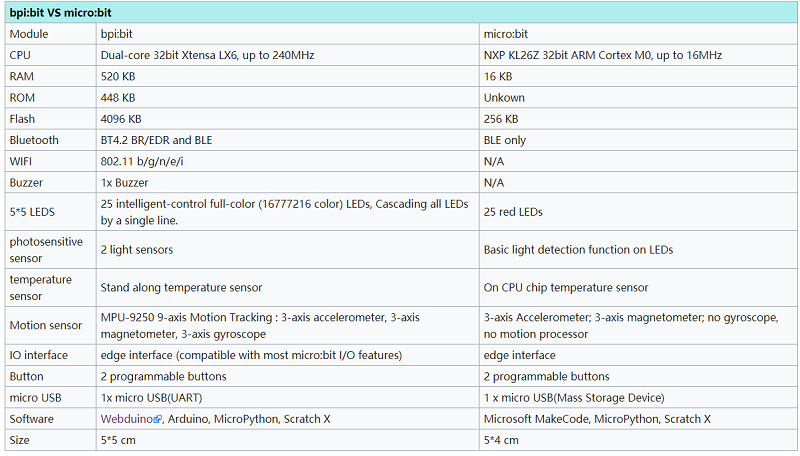The width and height of the screenshot is (800, 456).
Task: Click the 'NXP KL26Z 32bit ARM Cortex M0' cell
Action: pyautogui.click(x=638, y=55)
